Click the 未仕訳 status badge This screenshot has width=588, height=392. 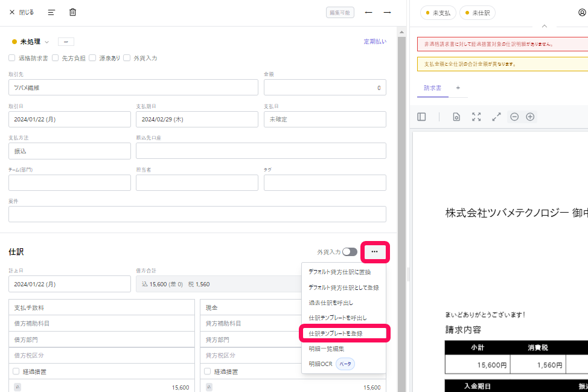pos(478,13)
